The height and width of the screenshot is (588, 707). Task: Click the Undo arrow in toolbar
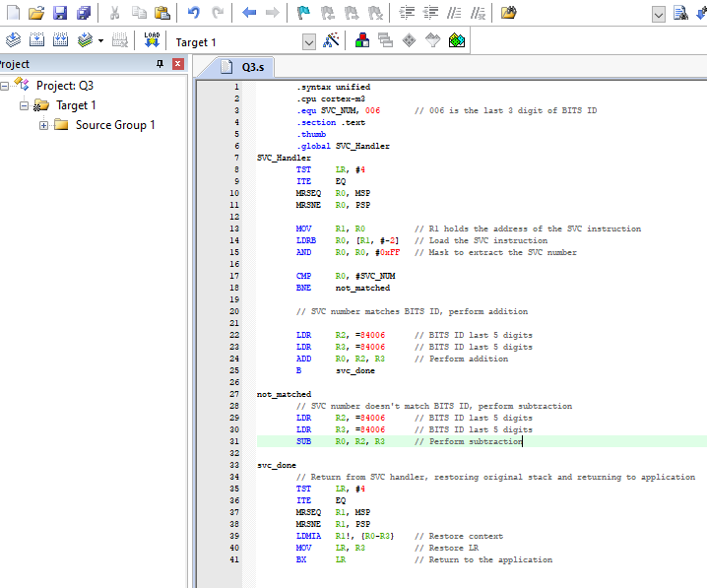pos(193,13)
